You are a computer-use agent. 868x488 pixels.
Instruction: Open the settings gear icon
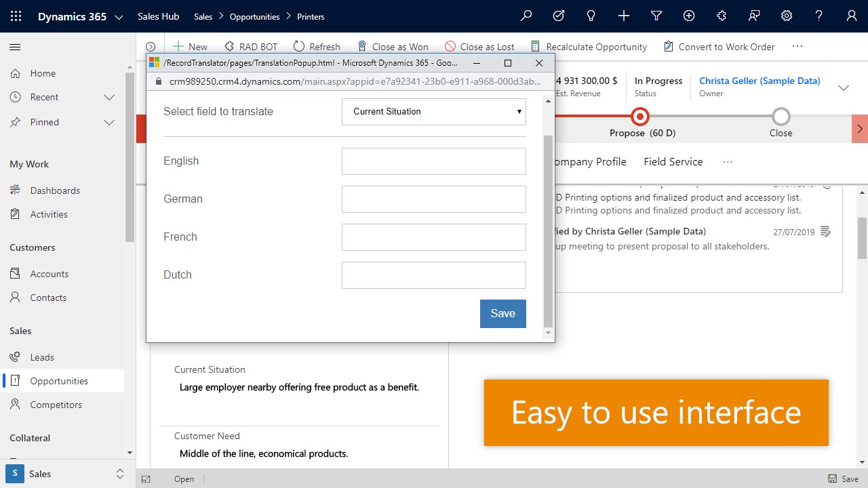click(x=787, y=16)
